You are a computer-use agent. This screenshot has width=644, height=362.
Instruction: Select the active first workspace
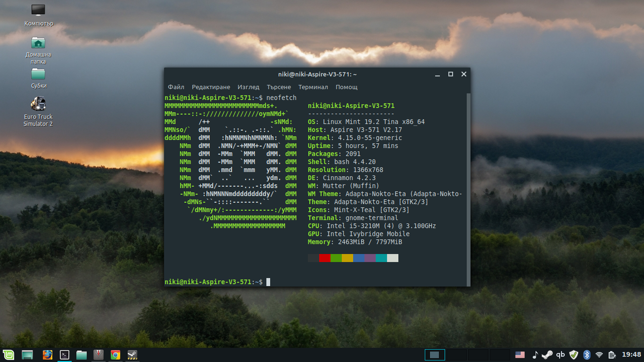coord(435,355)
